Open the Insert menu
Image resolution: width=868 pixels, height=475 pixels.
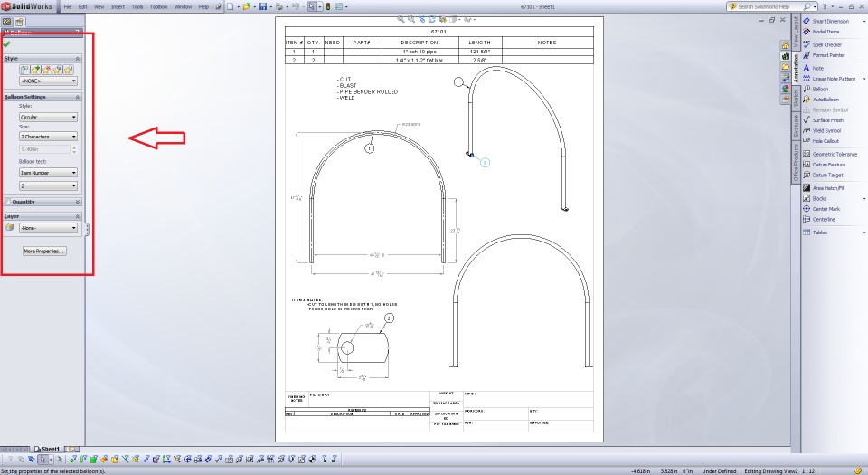tap(118, 6)
